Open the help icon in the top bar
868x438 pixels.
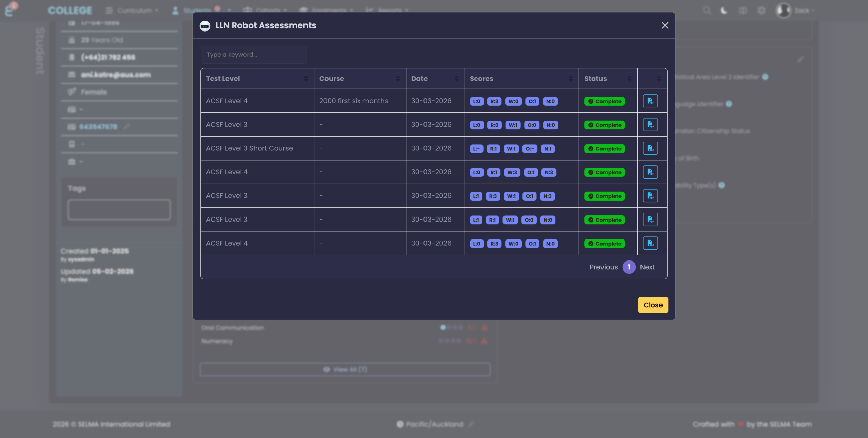click(x=743, y=10)
